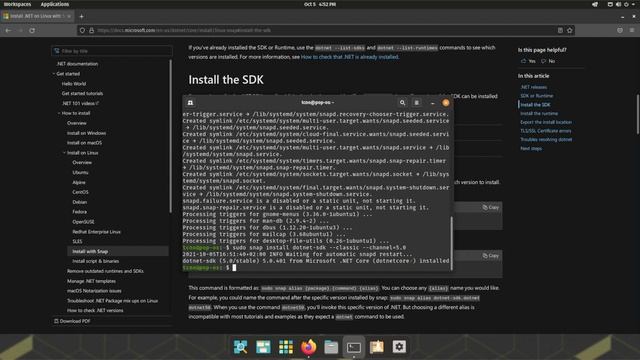Collapse the Install on Linux tree node

click(x=64, y=153)
